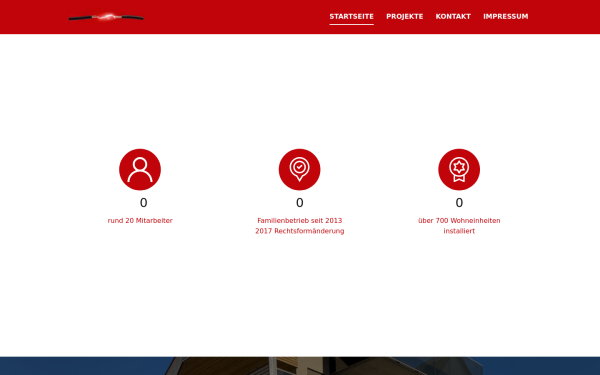
Task: Click the counter number under award badge
Action: tap(459, 203)
